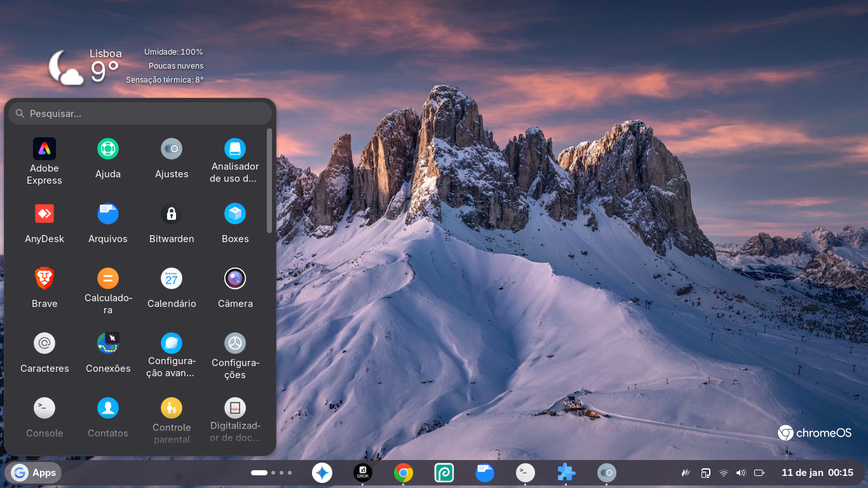This screenshot has height=488, width=868.
Task: Open Google Chrome in the taskbar
Action: pos(403,473)
